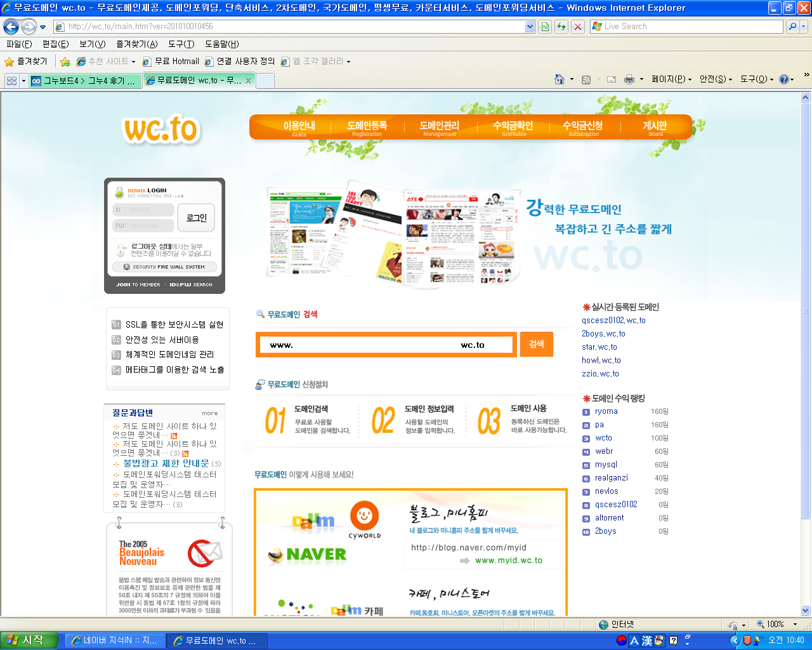812x650 pixels.
Task: Open the 게시판 Board nav item
Action: tap(655, 128)
